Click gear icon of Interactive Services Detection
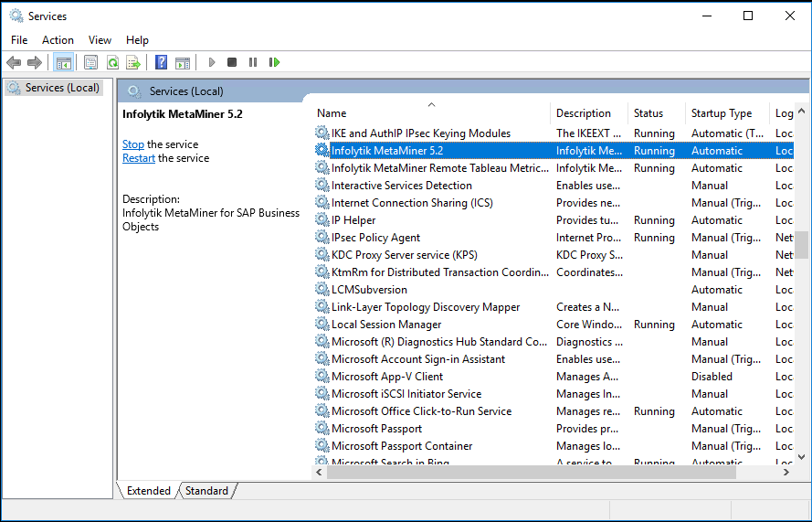Image resolution: width=812 pixels, height=522 pixels. pyautogui.click(x=322, y=185)
